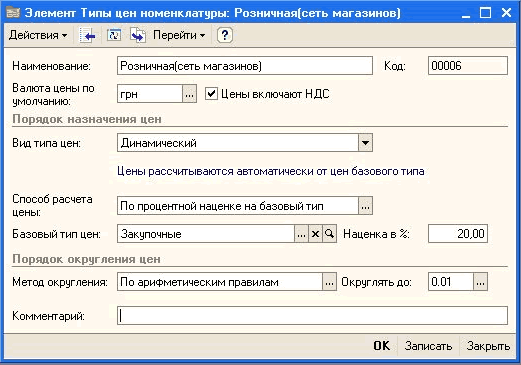Click the Закрыть button
This screenshot has width=521, height=365.
488,346
